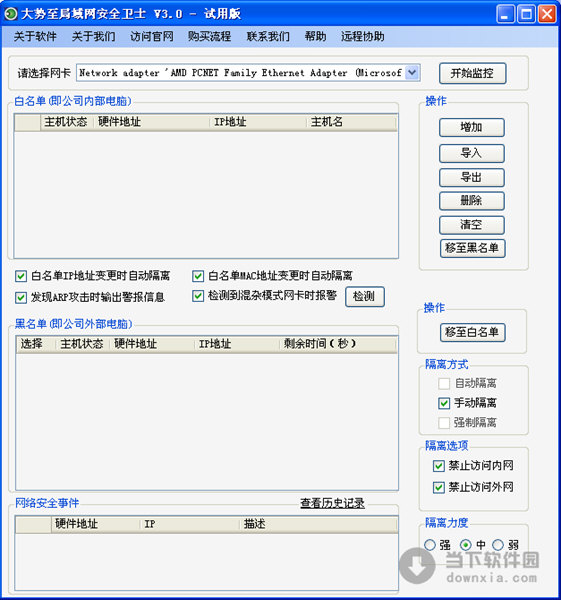Click whitelist 硬件地址 column header
Screen dimensions: 561x600
(152, 122)
